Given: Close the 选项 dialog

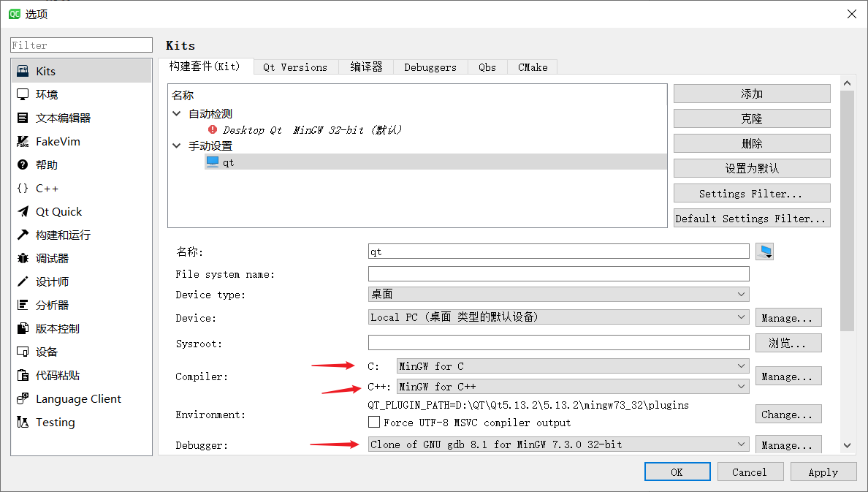Looking at the screenshot, I should (851, 14).
